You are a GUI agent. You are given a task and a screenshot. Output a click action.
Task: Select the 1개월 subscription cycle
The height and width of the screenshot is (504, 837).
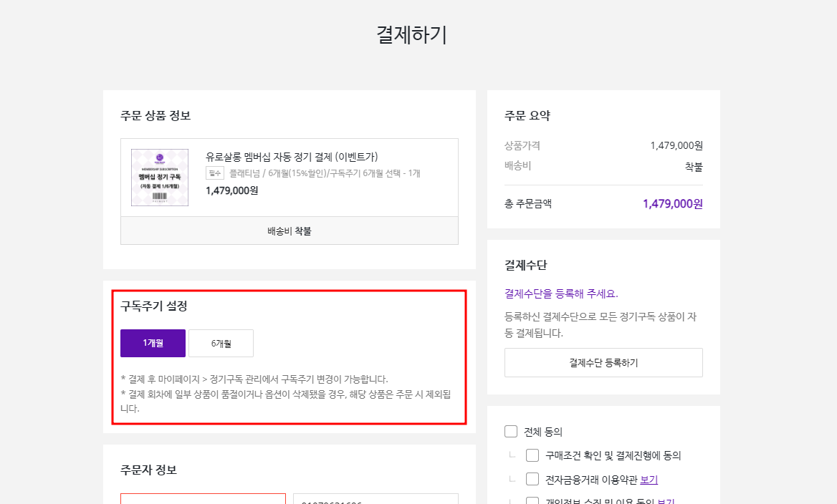(x=153, y=343)
